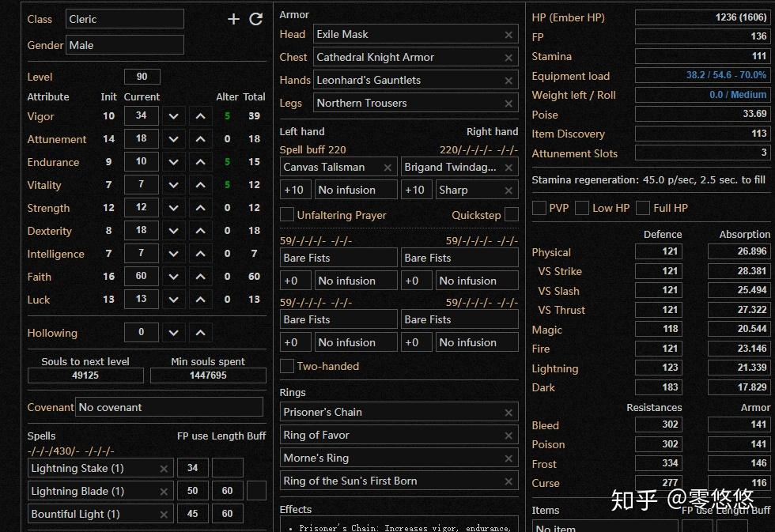Open the Head armor selector
This screenshot has width=775, height=532.
tap(416, 35)
